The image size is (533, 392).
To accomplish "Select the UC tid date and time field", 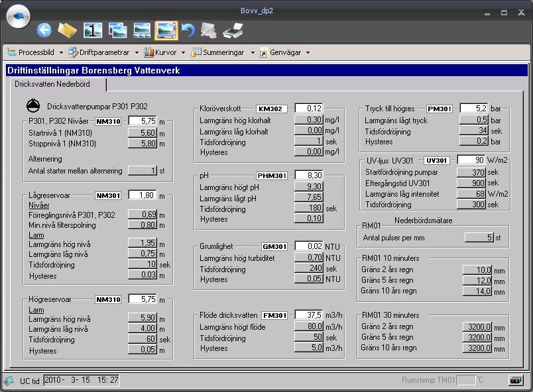I will 82,380.
